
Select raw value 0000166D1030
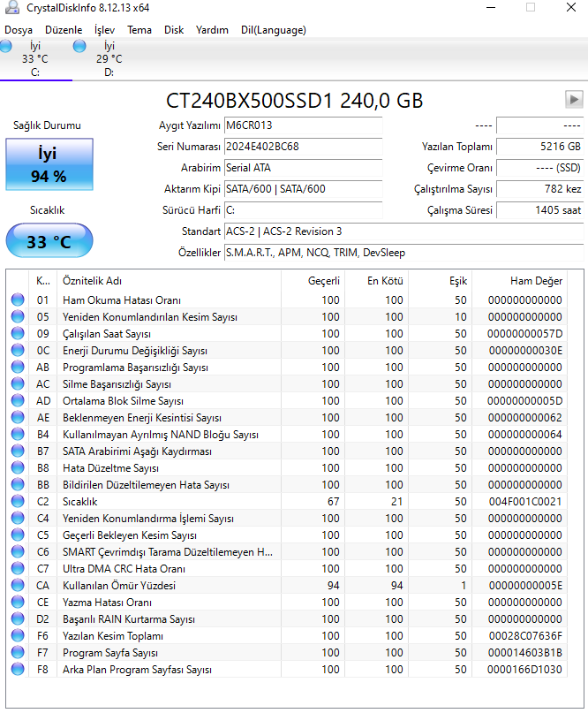(524, 670)
